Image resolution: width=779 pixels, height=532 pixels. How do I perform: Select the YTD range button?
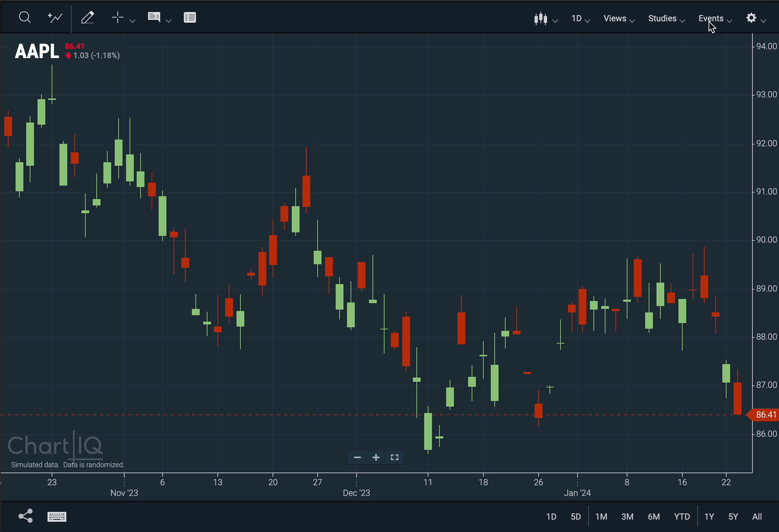tap(682, 517)
